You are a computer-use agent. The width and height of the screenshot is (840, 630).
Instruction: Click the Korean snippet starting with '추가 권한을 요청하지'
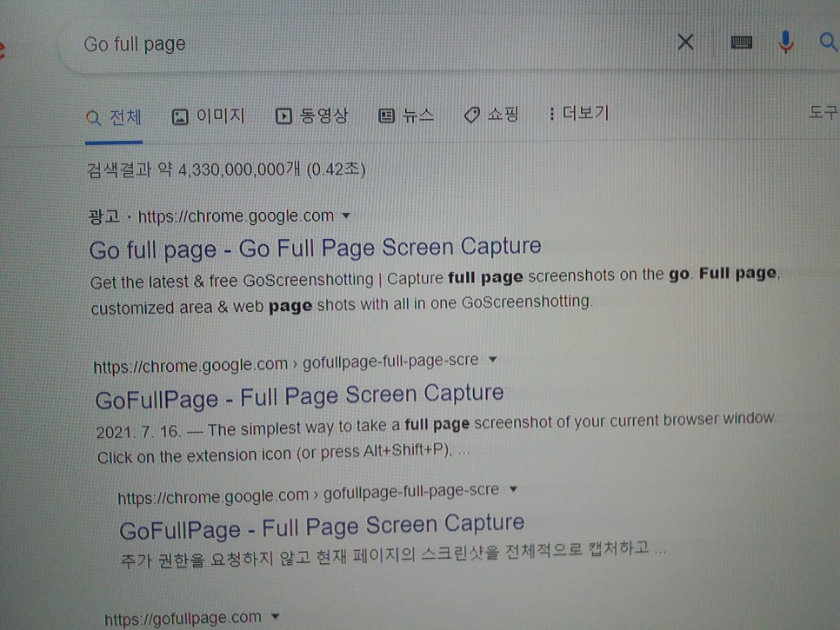[393, 554]
